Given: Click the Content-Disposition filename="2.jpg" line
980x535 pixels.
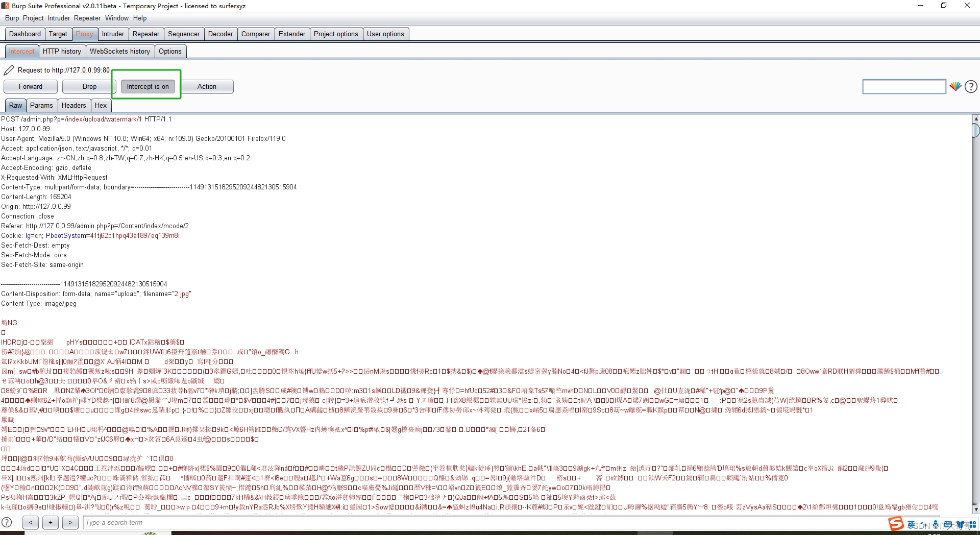Looking at the screenshot, I should (x=96, y=294).
